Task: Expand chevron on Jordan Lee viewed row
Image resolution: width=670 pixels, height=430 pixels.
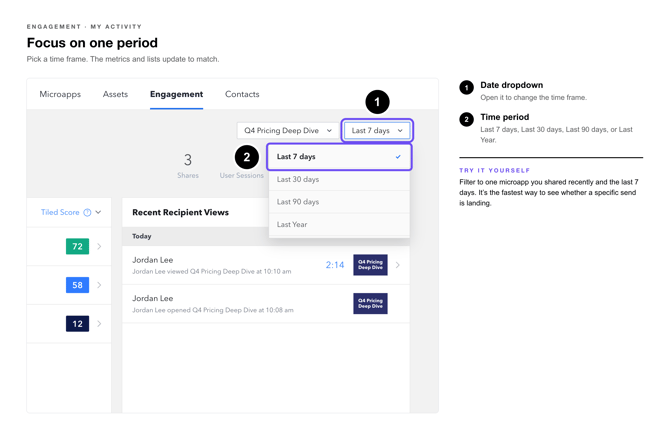Action: [398, 265]
